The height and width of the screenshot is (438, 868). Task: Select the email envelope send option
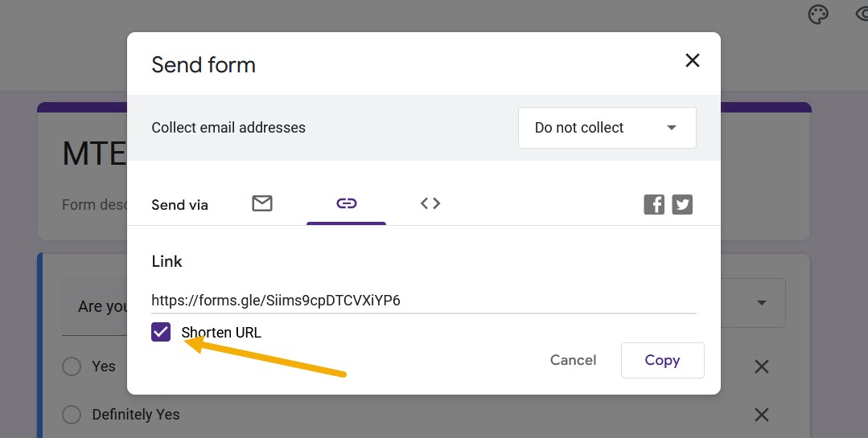pos(261,203)
